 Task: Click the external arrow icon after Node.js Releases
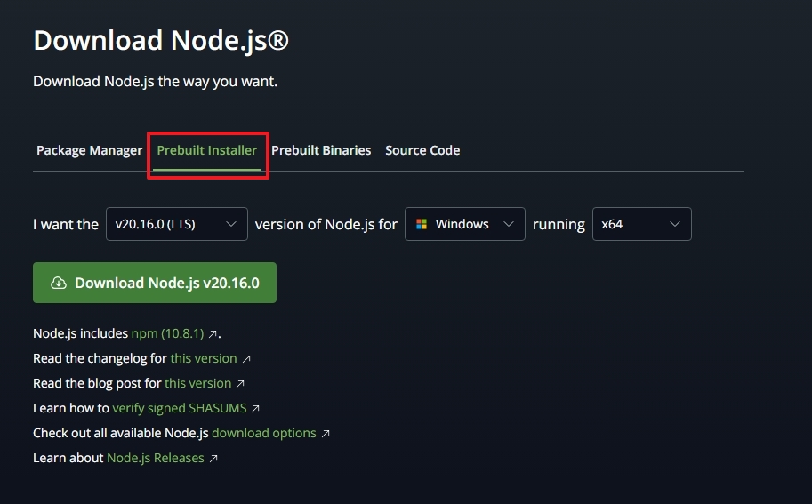coord(213,458)
